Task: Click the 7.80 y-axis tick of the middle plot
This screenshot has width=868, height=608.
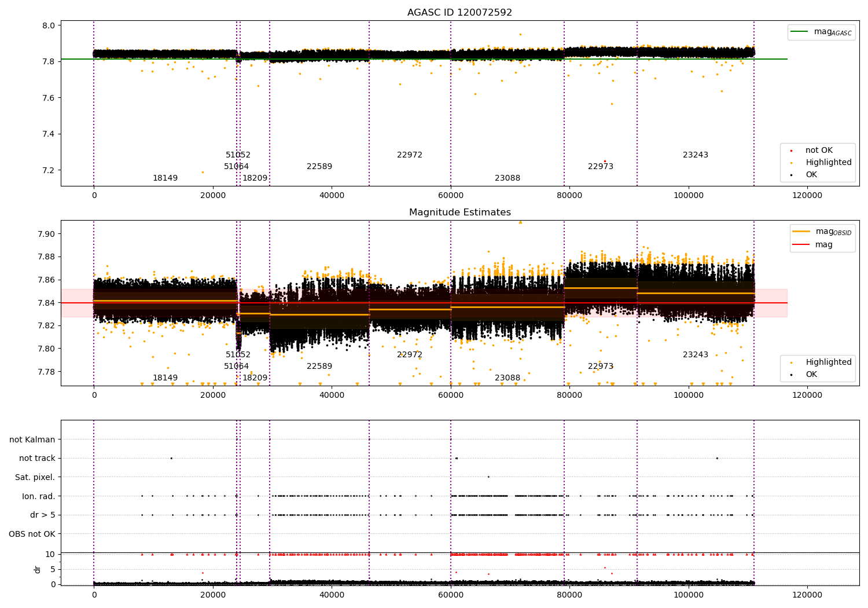Action: pyautogui.click(x=46, y=349)
